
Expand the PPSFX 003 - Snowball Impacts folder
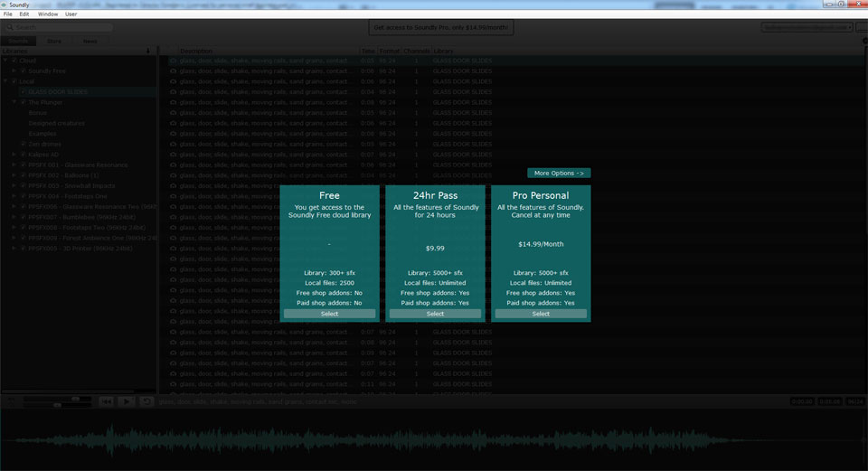point(14,185)
